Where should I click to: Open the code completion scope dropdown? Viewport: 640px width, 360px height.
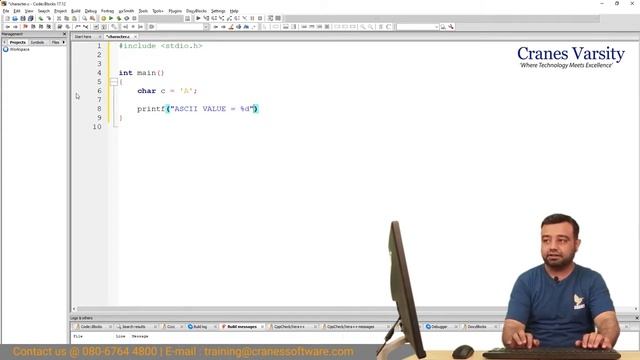pos(206,27)
